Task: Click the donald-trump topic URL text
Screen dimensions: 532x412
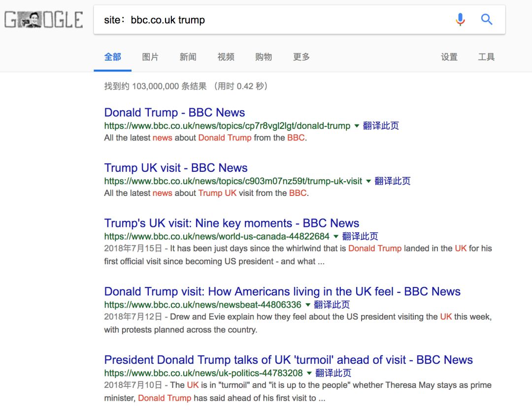Action: click(227, 126)
